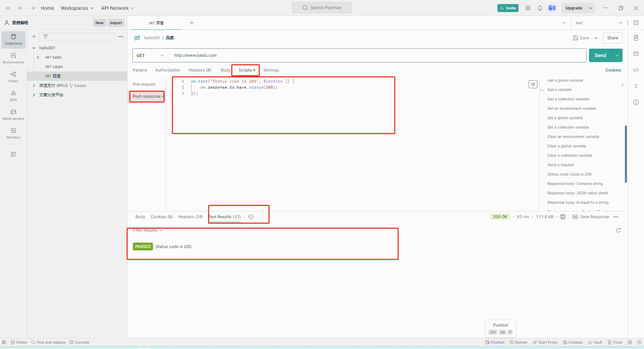Open Collections in sidebar
The width and height of the screenshot is (644, 349).
(x=13, y=40)
